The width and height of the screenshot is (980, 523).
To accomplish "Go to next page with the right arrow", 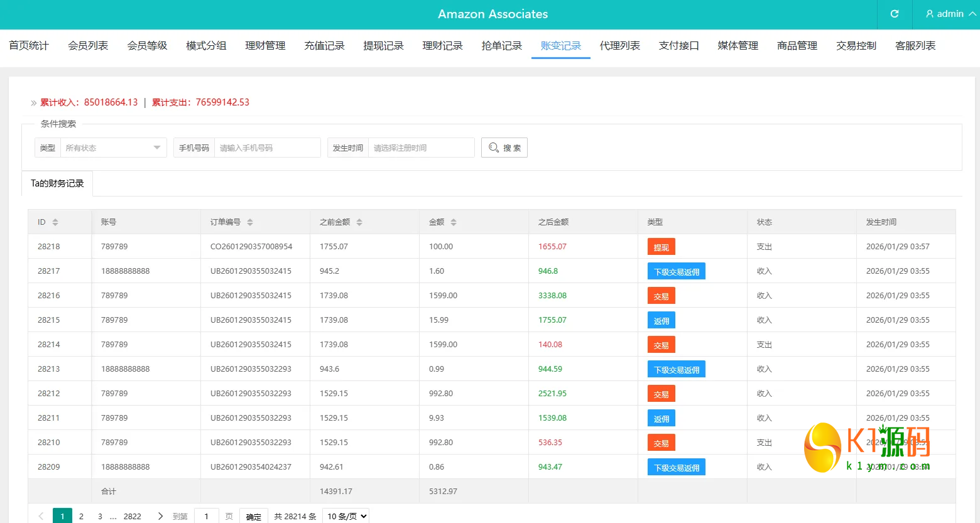I will tap(161, 515).
